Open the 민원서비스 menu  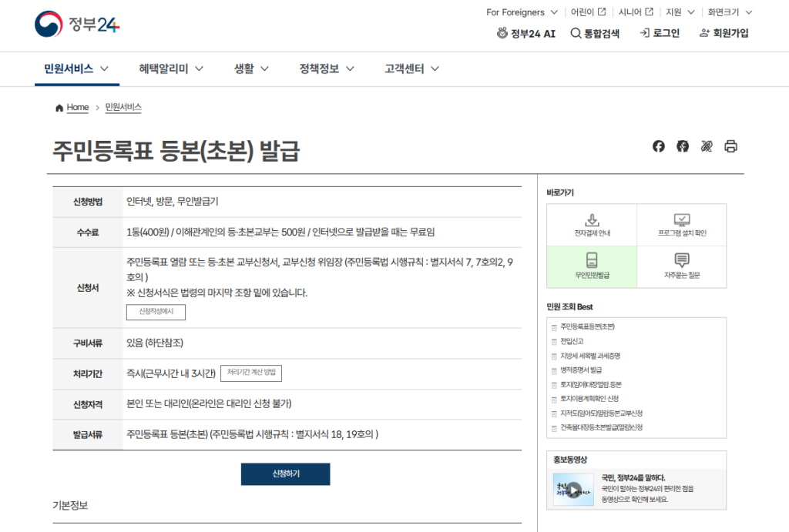pos(69,69)
